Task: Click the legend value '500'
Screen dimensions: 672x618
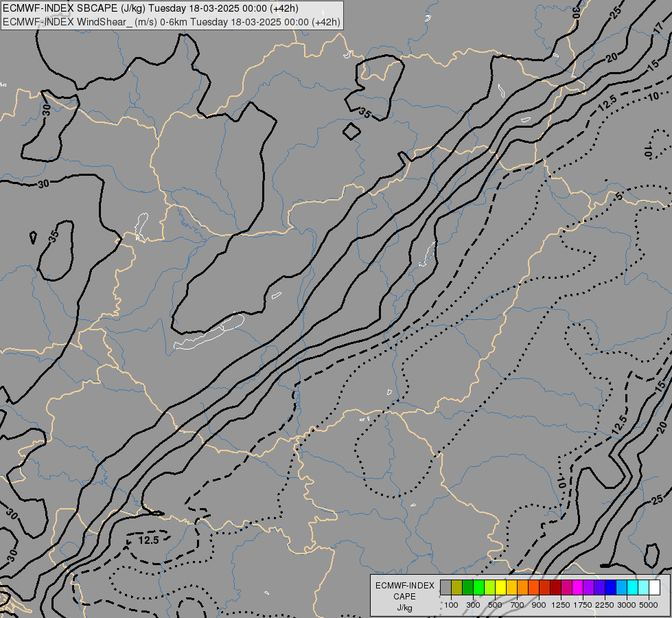Action: (x=495, y=605)
